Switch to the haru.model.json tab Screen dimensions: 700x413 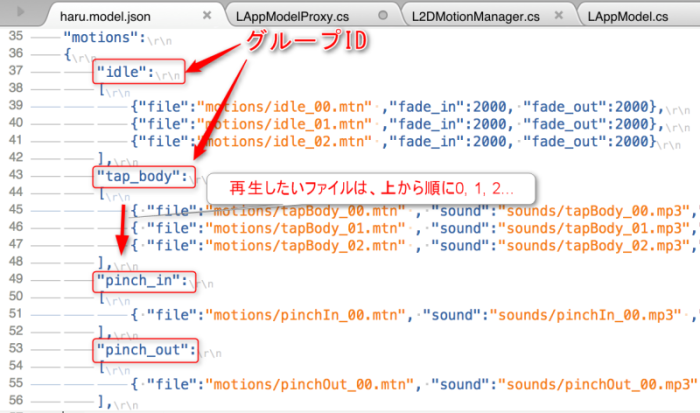pos(105,17)
